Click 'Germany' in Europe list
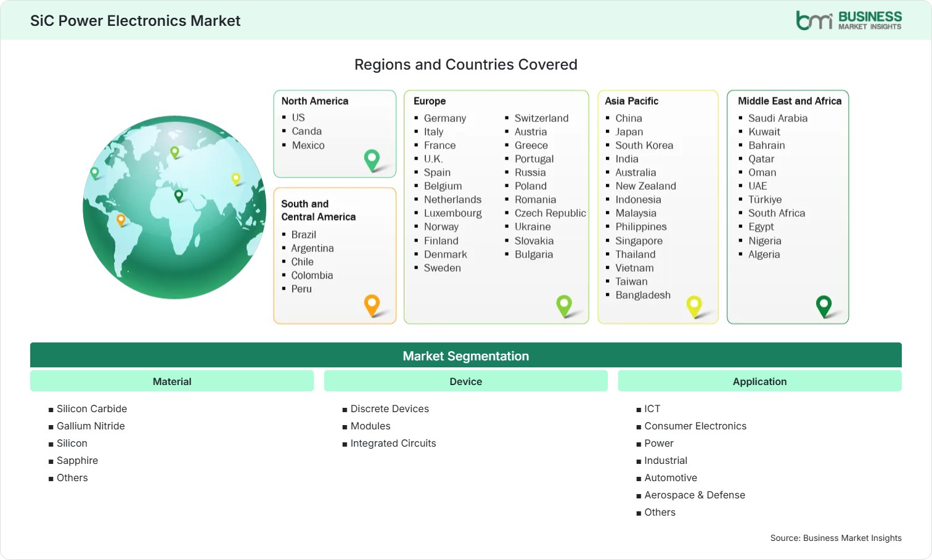The height and width of the screenshot is (560, 932). (x=445, y=118)
